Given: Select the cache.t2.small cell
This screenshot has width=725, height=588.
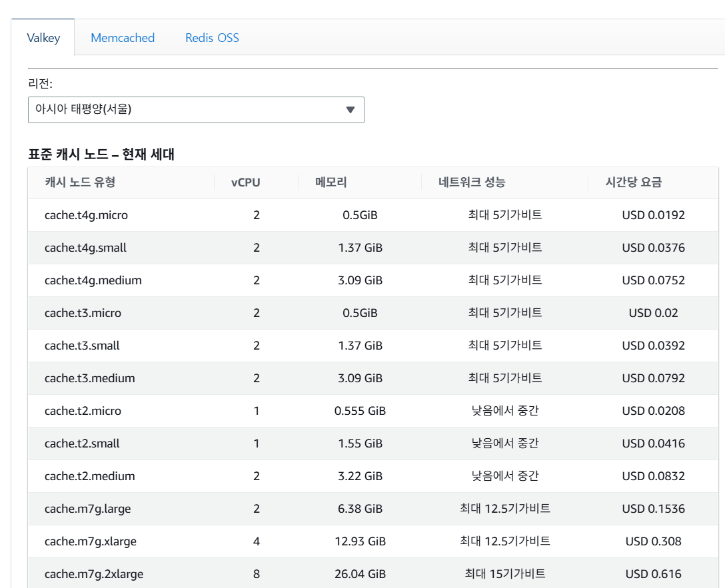Looking at the screenshot, I should pos(82,444).
